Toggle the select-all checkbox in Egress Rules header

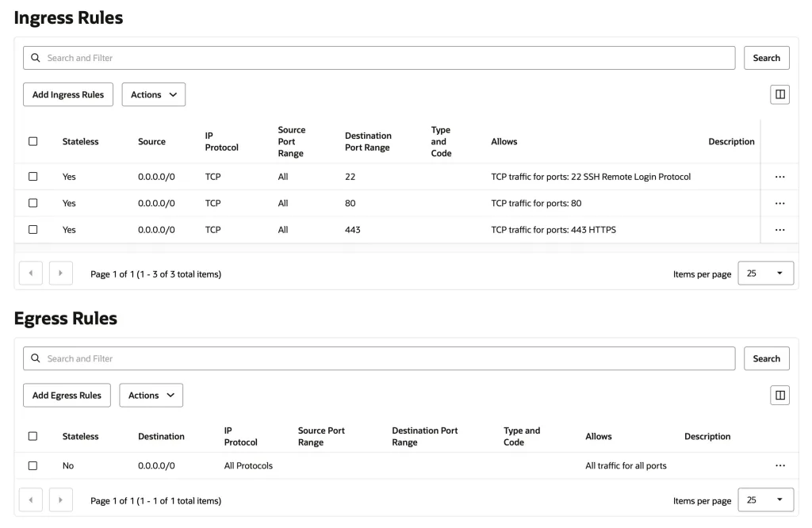tap(33, 436)
